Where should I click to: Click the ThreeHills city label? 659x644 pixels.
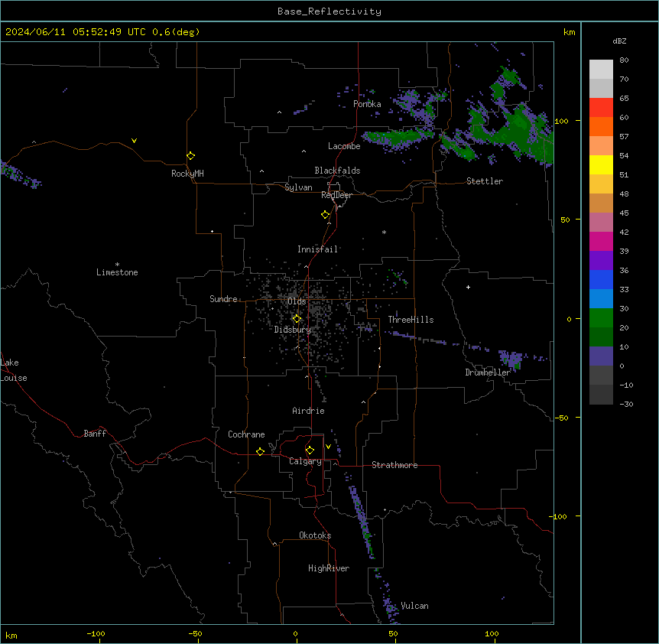click(x=411, y=320)
